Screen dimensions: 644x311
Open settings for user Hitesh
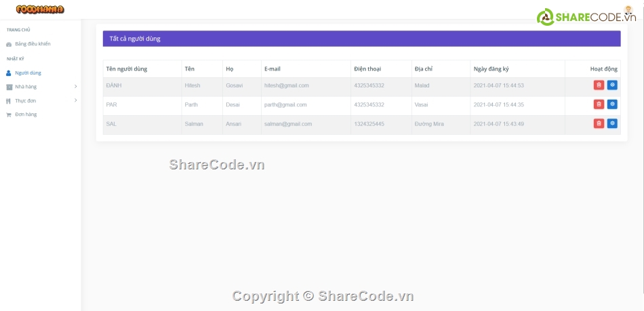[x=612, y=85]
